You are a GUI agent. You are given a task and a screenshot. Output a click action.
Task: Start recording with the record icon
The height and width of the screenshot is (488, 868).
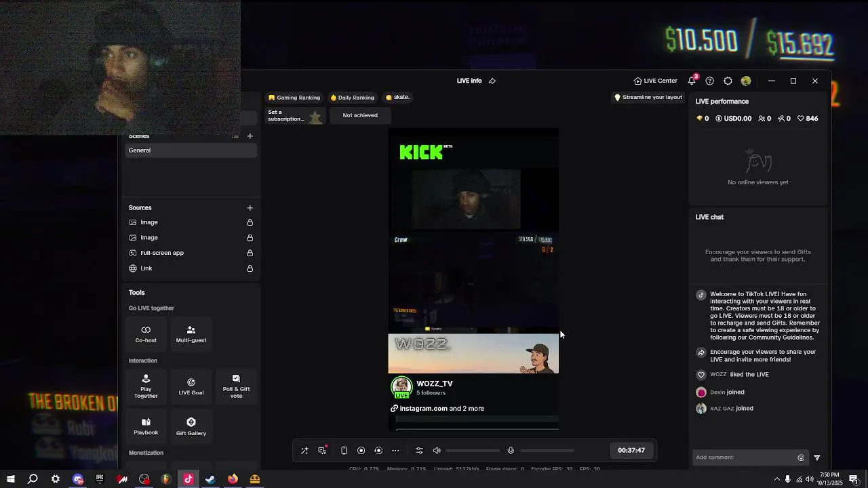coord(361,451)
